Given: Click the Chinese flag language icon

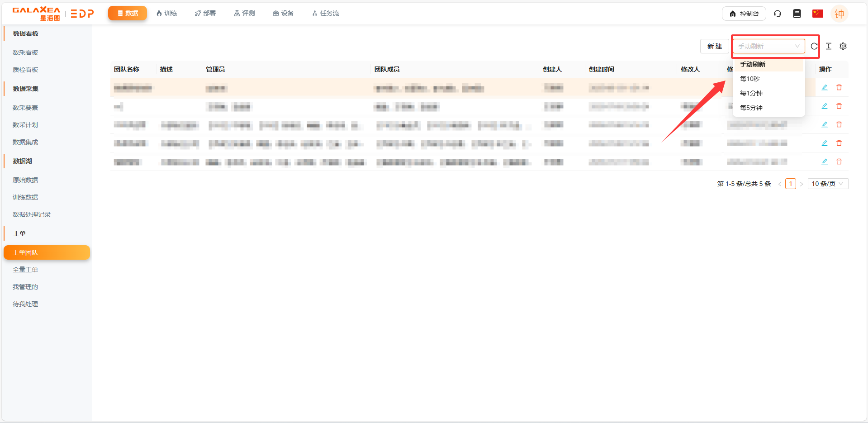Looking at the screenshot, I should pyautogui.click(x=817, y=14).
